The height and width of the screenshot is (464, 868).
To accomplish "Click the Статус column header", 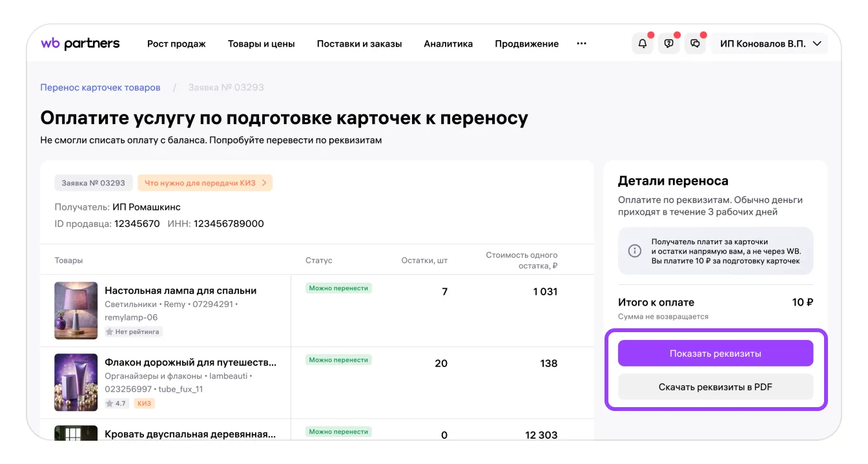I will [319, 260].
